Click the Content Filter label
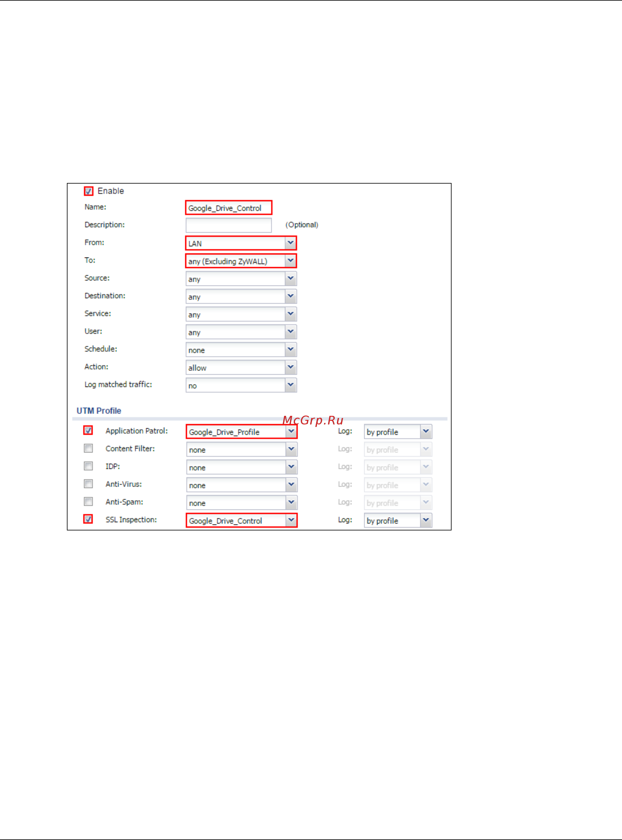This screenshot has width=622, height=840. coord(130,448)
